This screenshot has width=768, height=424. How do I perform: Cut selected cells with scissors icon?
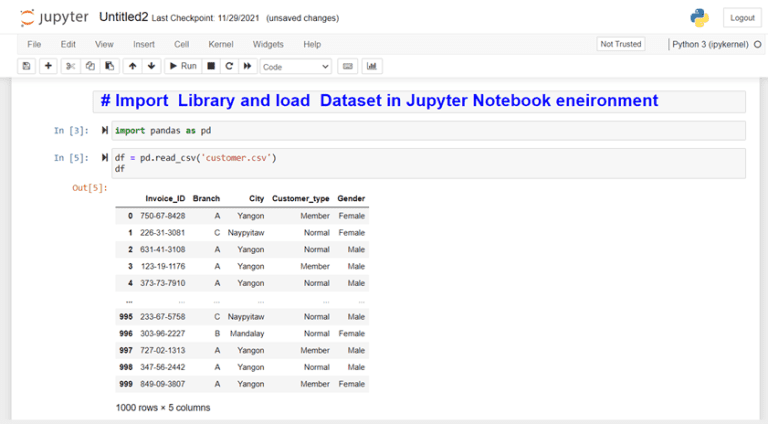[x=71, y=66]
